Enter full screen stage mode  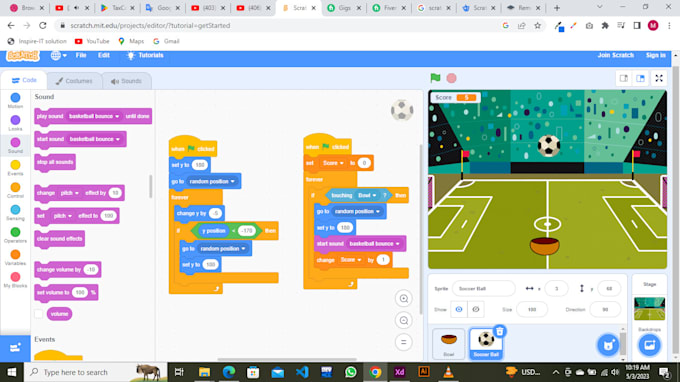pyautogui.click(x=659, y=78)
